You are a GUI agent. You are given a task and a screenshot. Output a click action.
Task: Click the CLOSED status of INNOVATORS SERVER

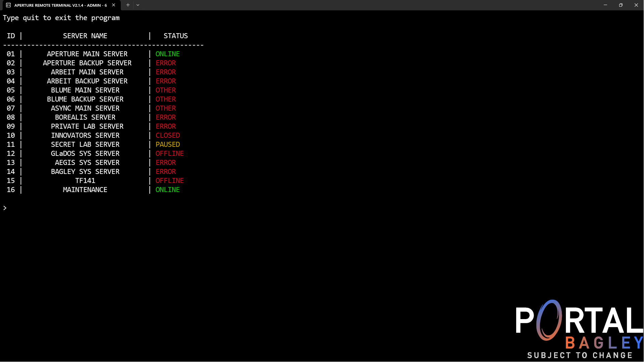(167, 135)
